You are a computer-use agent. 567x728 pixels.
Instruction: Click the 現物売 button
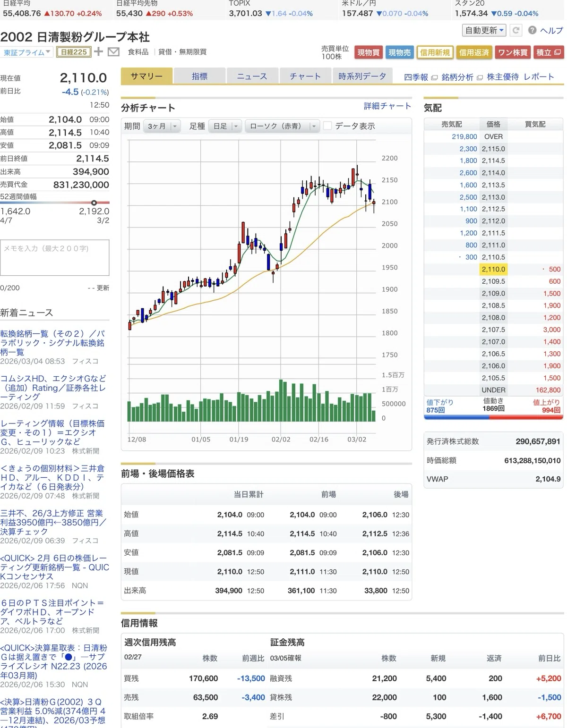point(399,52)
